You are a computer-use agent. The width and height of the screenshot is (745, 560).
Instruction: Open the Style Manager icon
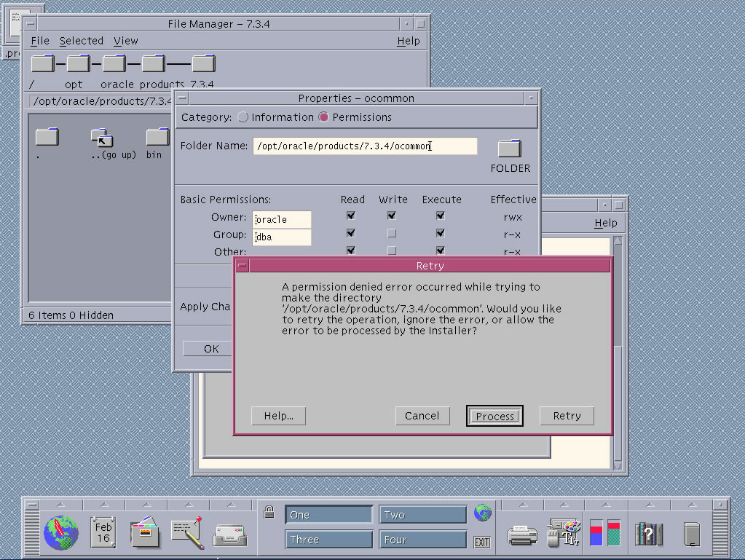point(564,532)
